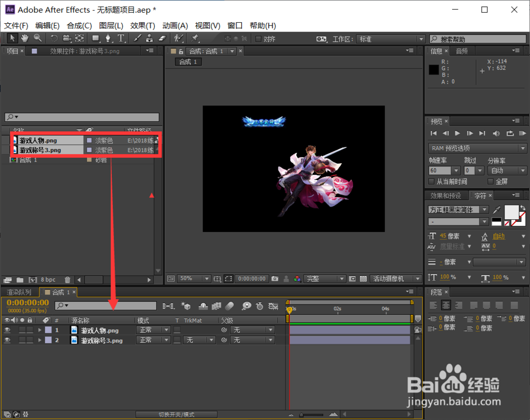This screenshot has width=530, height=420.
Task: Toggle preserve transparency for layer 游戏称号3.png
Action: tap(177, 340)
